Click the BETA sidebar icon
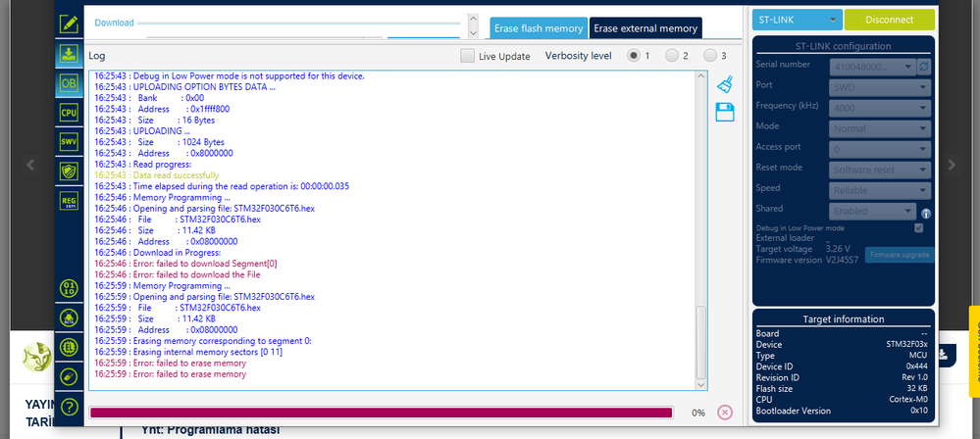The height and width of the screenshot is (439, 980). pyautogui.click(x=69, y=317)
